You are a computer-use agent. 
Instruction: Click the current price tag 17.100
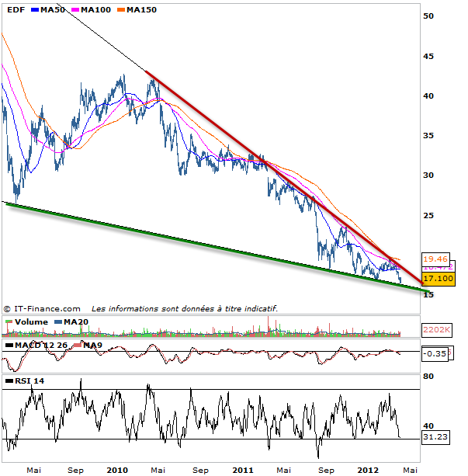[435, 278]
